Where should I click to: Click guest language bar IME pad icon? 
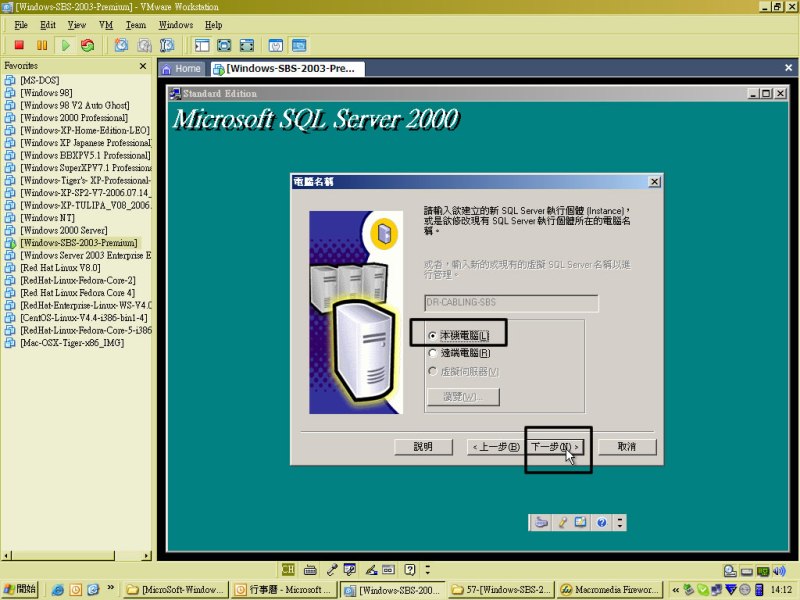pos(581,522)
